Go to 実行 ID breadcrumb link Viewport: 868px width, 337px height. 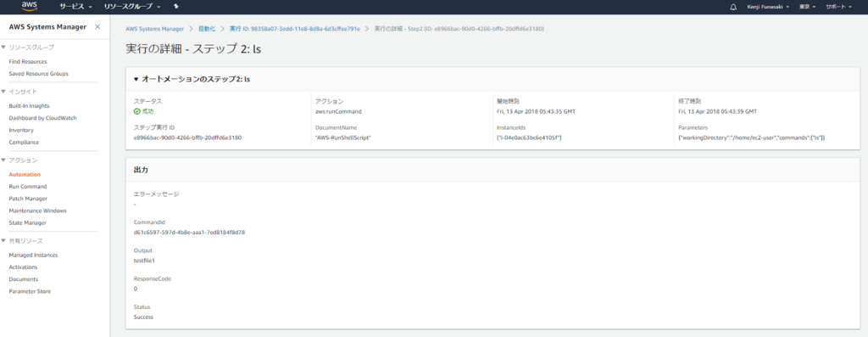[294, 28]
